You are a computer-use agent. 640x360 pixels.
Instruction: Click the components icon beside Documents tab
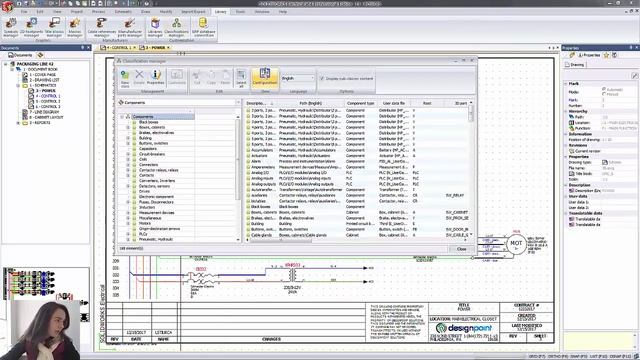[40, 55]
